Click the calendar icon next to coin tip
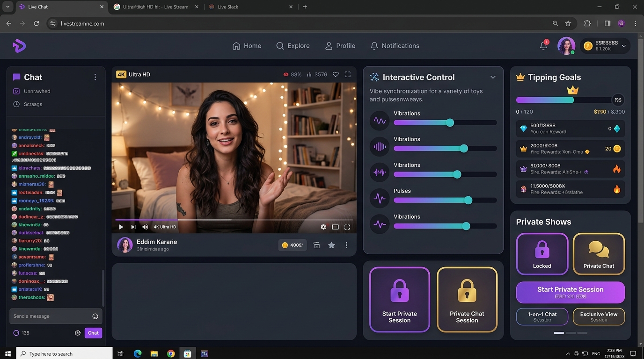 [x=316, y=245]
